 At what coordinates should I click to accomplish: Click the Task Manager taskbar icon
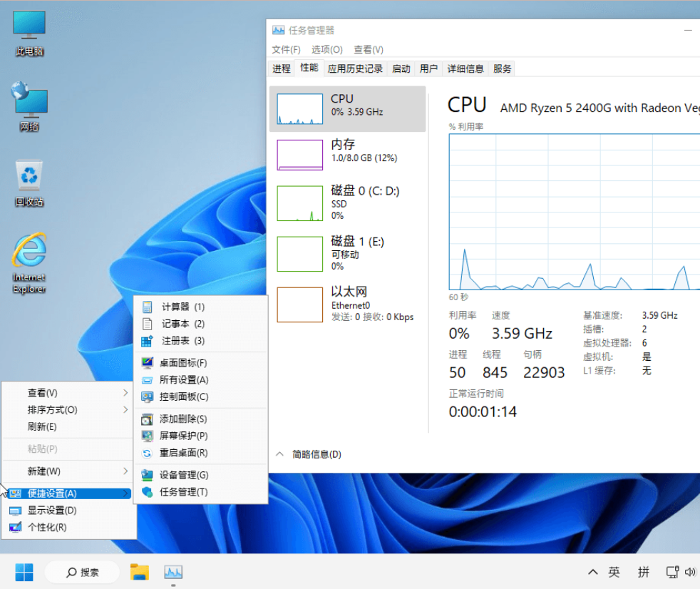click(x=173, y=572)
